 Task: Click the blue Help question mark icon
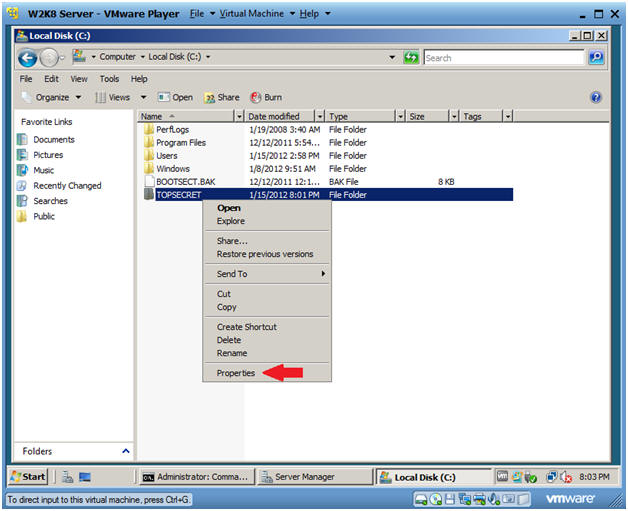[x=596, y=97]
